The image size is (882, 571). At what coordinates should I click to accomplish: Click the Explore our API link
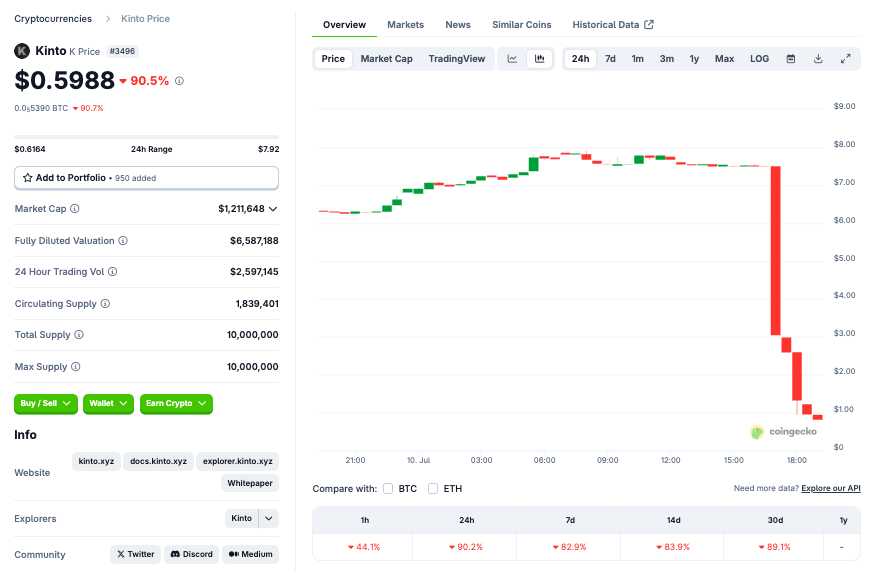coord(831,488)
